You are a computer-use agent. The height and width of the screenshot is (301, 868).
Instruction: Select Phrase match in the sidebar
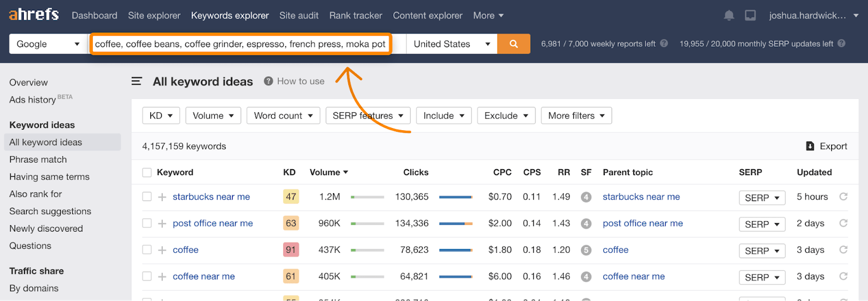[x=38, y=159]
